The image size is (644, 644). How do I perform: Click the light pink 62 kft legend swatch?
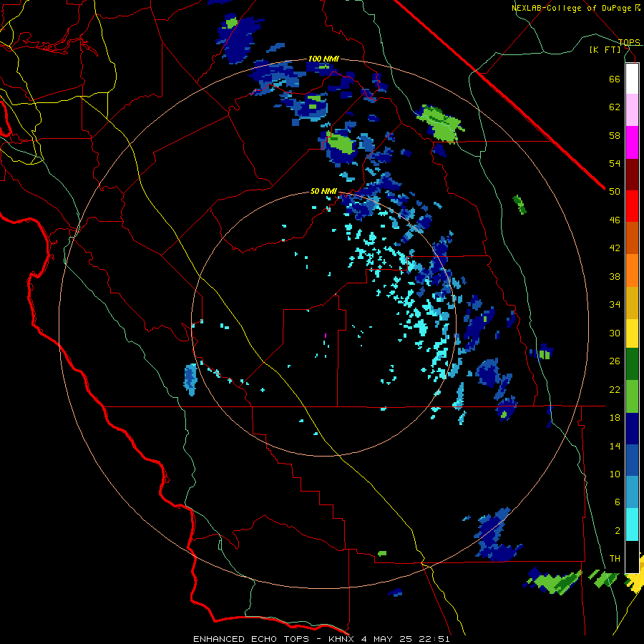(632, 109)
